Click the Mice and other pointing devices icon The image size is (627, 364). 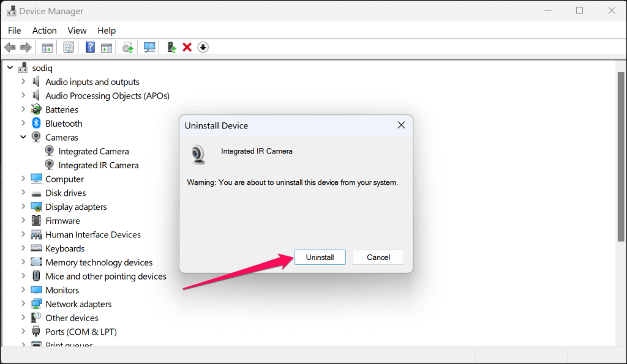[x=36, y=276]
